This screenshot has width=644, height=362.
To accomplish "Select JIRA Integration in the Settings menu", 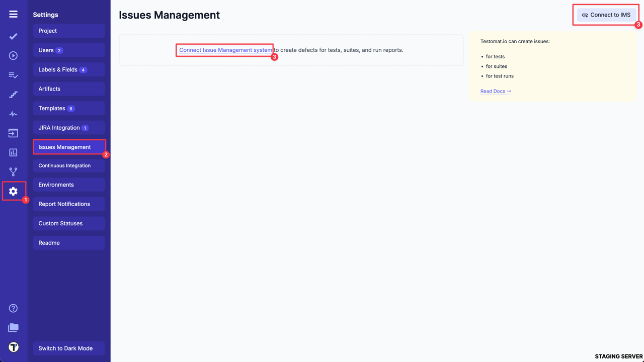I will 69,128.
